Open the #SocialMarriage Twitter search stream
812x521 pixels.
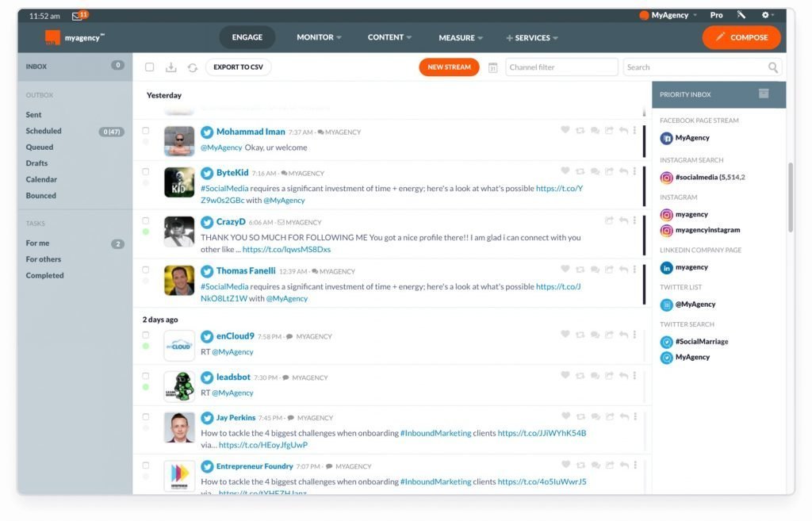[695, 342]
